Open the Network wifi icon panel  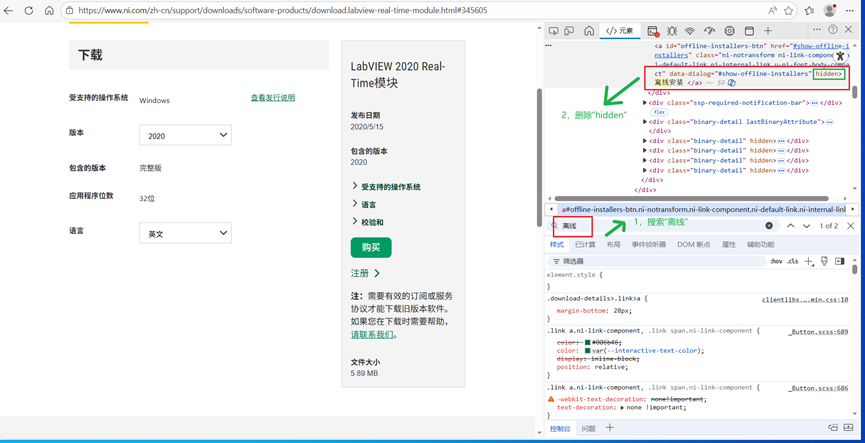(690, 30)
